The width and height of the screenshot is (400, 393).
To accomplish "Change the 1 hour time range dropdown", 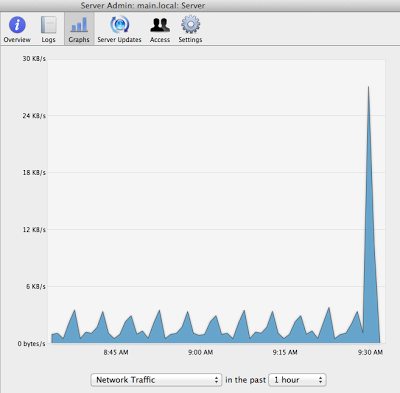I will [x=297, y=380].
